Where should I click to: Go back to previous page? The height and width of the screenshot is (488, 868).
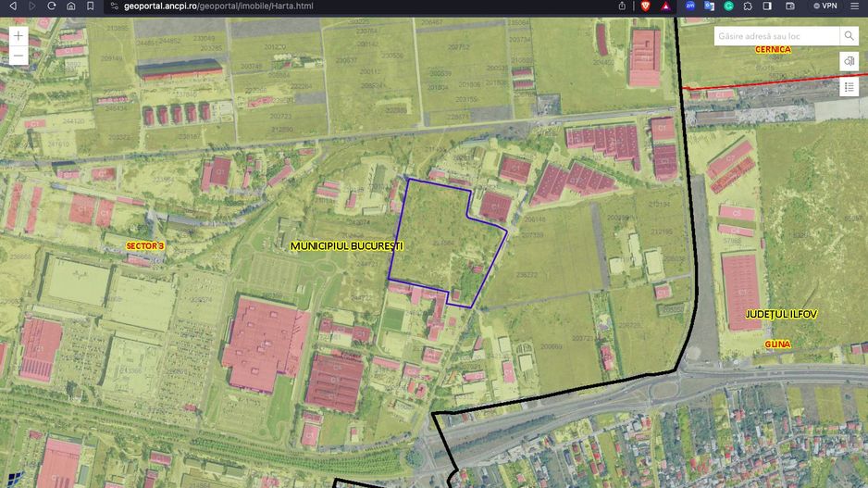[x=13, y=6]
